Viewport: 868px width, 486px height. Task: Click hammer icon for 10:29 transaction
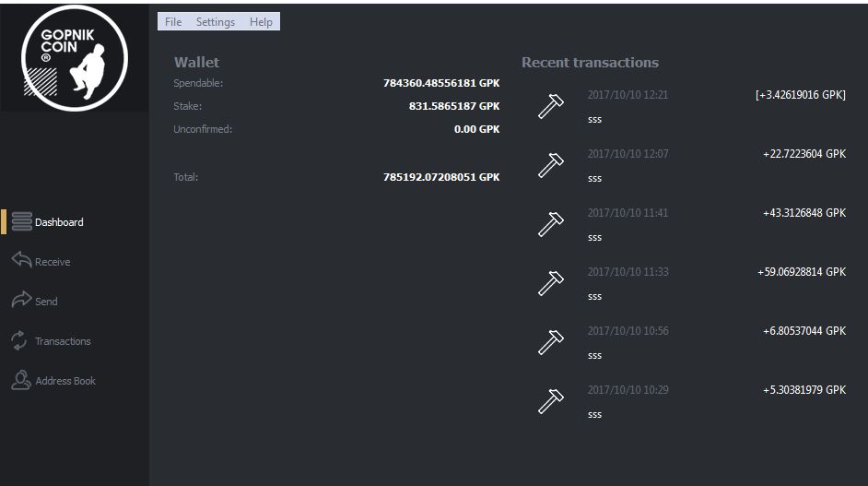coord(551,401)
